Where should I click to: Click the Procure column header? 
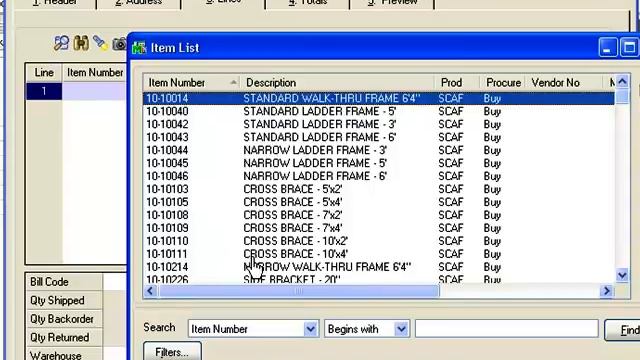[x=503, y=83]
